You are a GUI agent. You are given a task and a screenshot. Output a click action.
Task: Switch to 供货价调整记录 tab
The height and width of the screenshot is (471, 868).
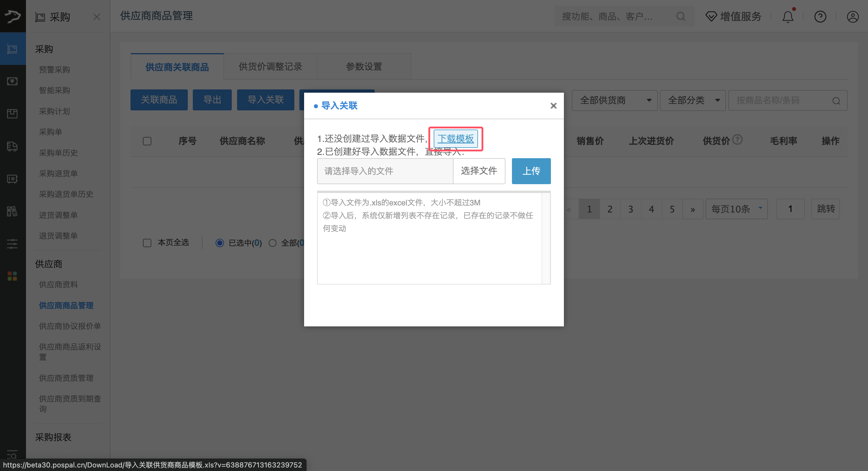(x=270, y=67)
